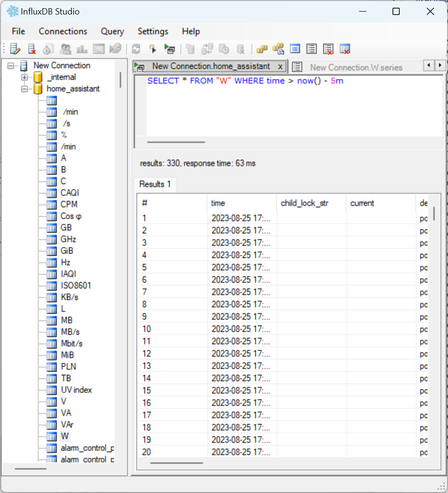The image size is (448, 493).
Task: Select the Mbit/s measurement
Action: 71,343
